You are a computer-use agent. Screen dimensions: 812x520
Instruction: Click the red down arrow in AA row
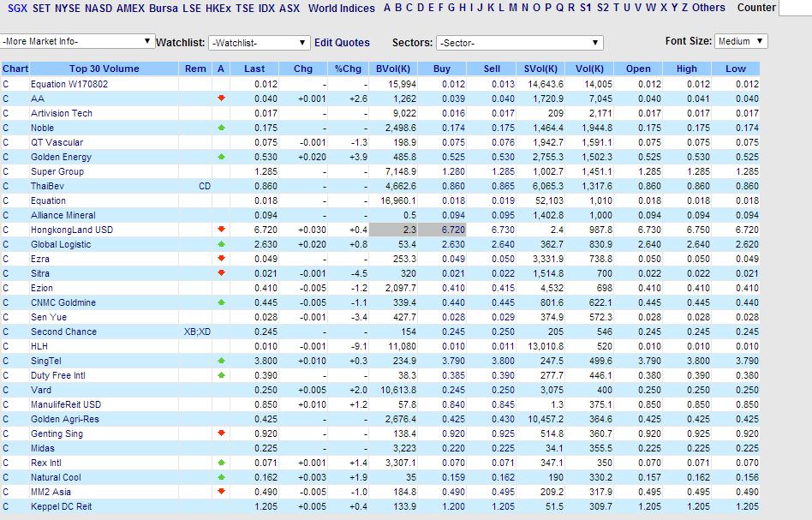(x=221, y=98)
